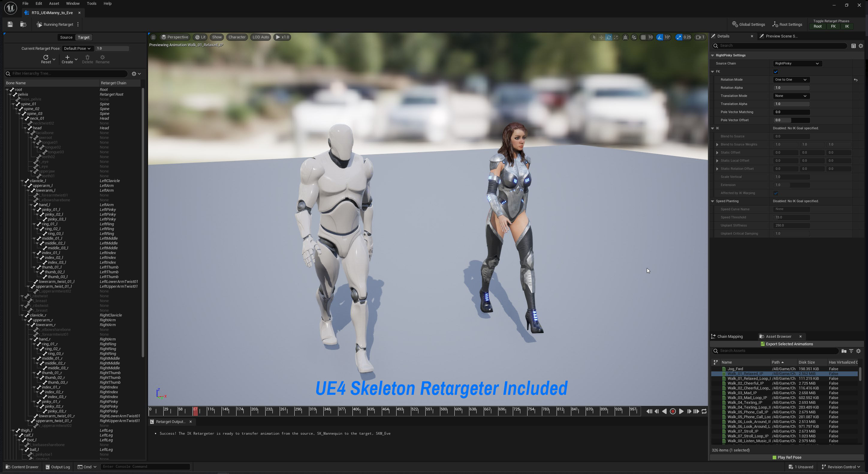
Task: Toggle surface snapping icon
Action: click(x=634, y=37)
